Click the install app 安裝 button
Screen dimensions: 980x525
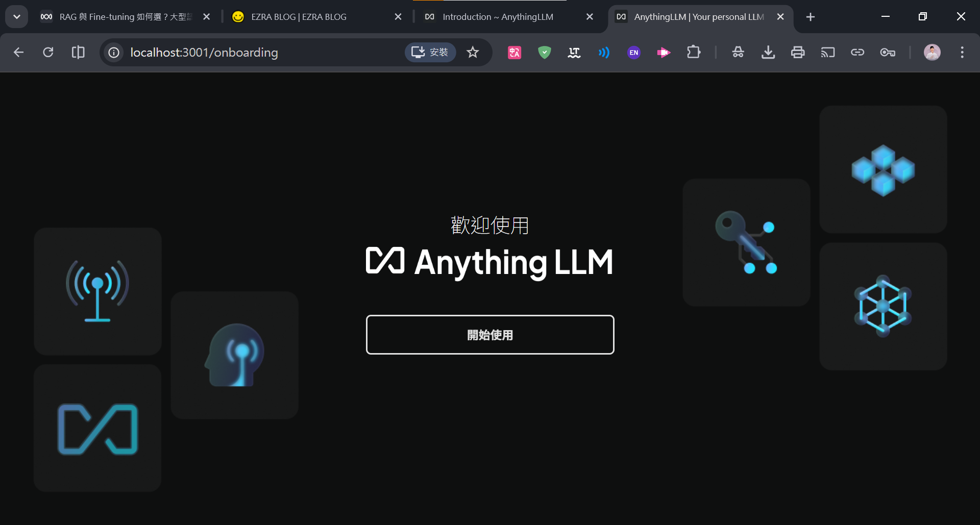point(430,52)
